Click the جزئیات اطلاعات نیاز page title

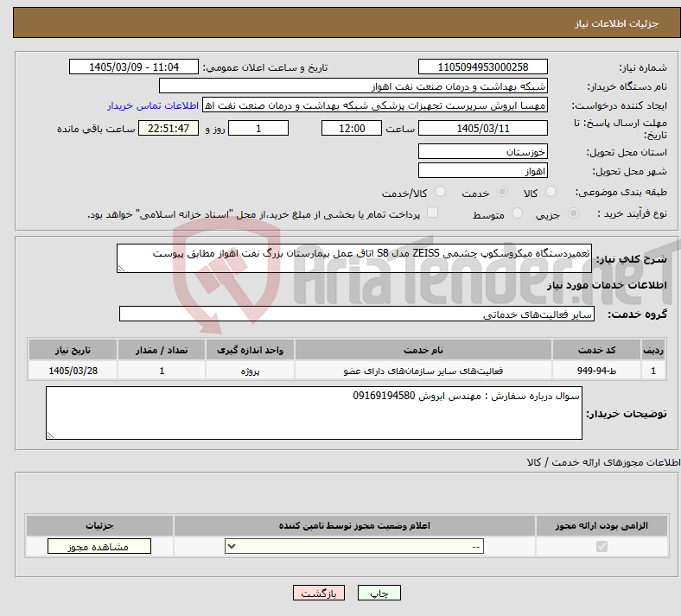[617, 23]
